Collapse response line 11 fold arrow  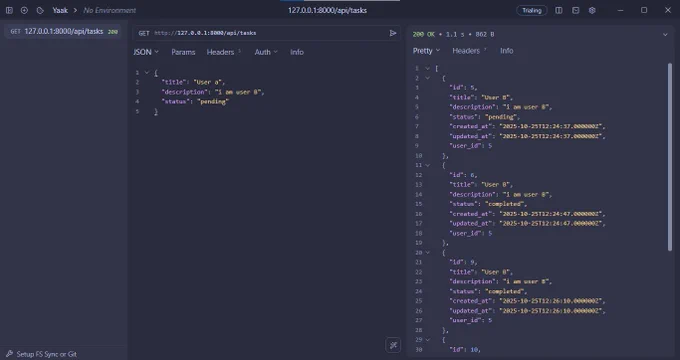[x=427, y=165]
